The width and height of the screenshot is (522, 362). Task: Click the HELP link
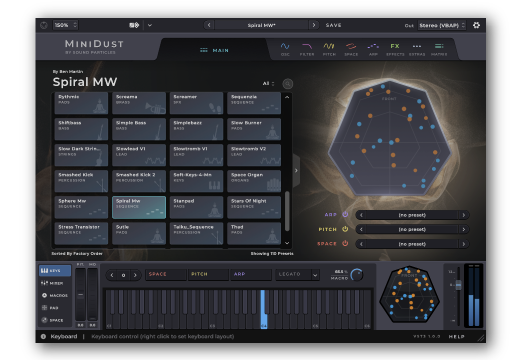pyautogui.click(x=456, y=337)
